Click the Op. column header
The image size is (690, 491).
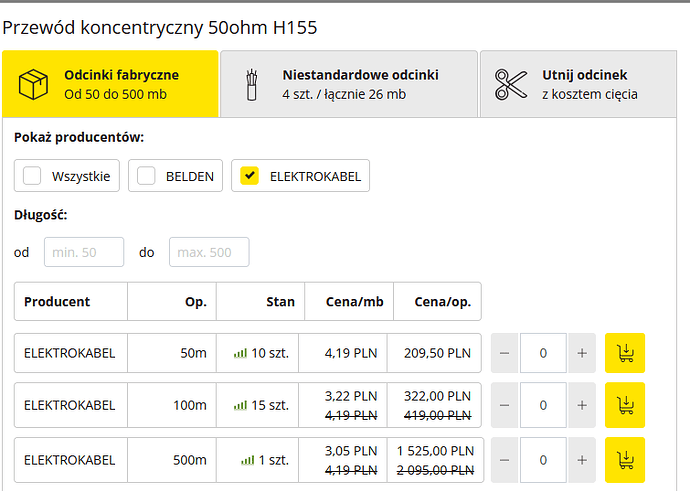coord(172,301)
